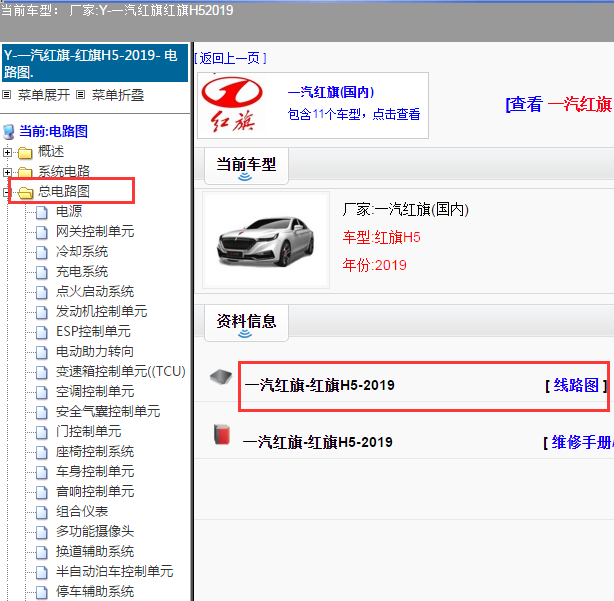
Task: Click the red book icon for 维修手册
Action: tap(222, 435)
